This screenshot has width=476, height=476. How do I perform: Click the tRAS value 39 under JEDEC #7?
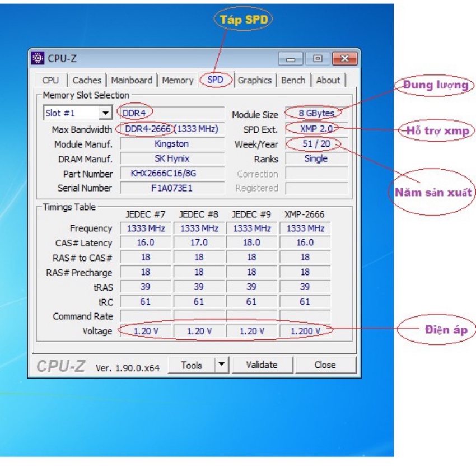tap(146, 287)
